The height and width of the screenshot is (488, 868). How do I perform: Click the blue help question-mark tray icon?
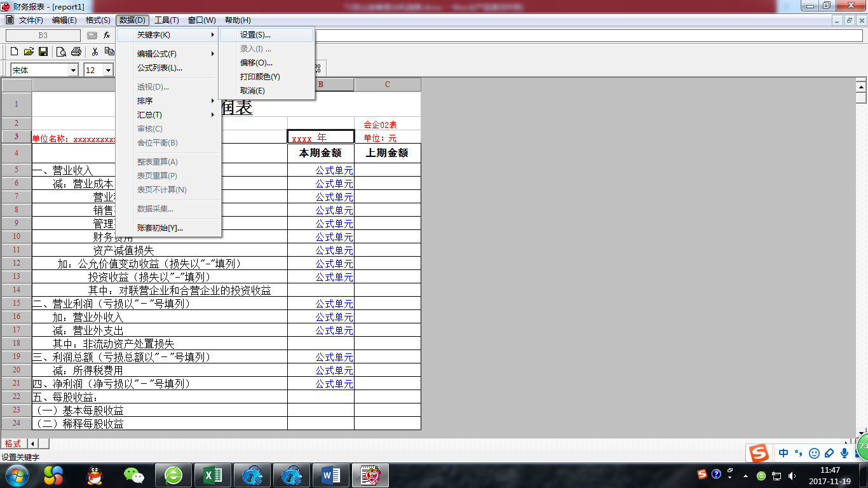[716, 474]
